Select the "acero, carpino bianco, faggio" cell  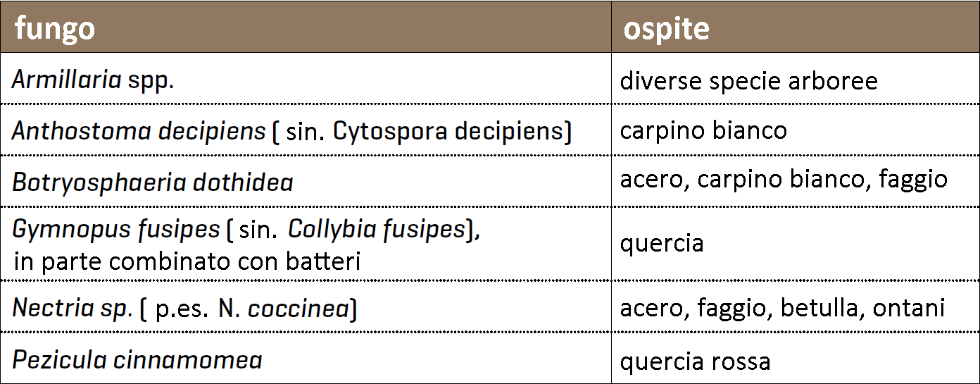[784, 179]
